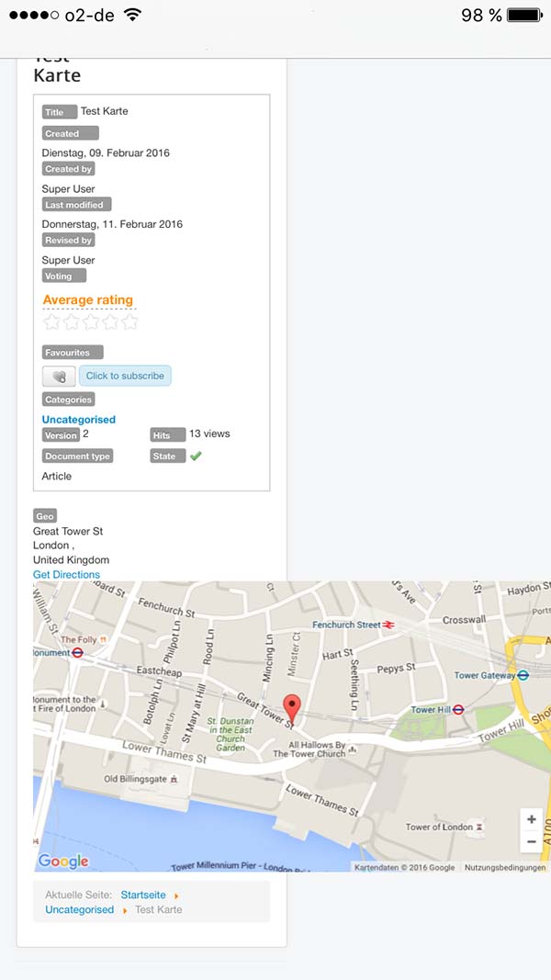Tap battery icon in status bar
The height and width of the screenshot is (980, 551).
(x=524, y=15)
